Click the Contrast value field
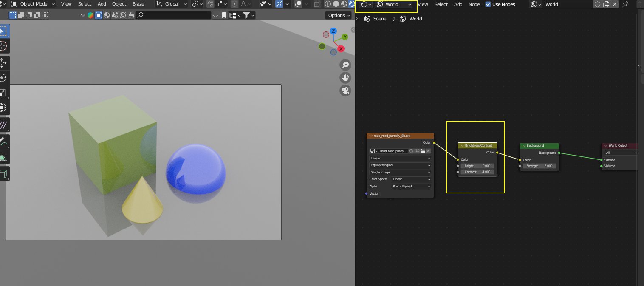The image size is (644, 286). click(x=477, y=172)
